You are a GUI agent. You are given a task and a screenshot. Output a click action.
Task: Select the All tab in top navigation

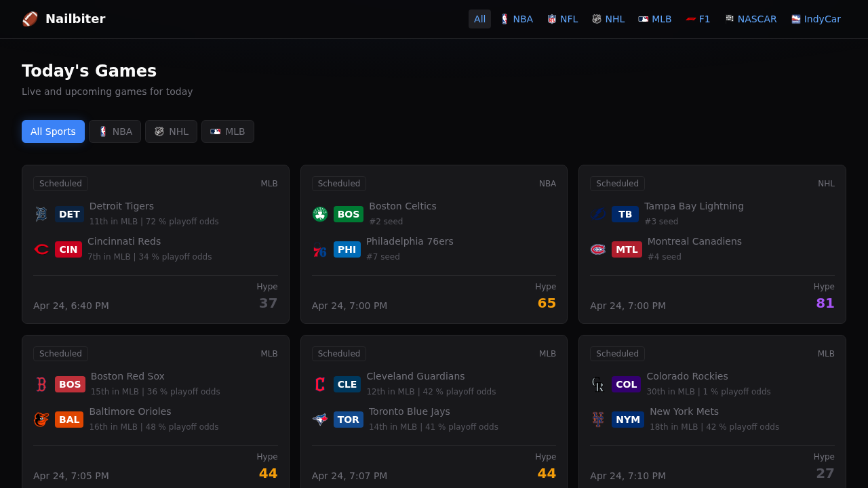(479, 19)
